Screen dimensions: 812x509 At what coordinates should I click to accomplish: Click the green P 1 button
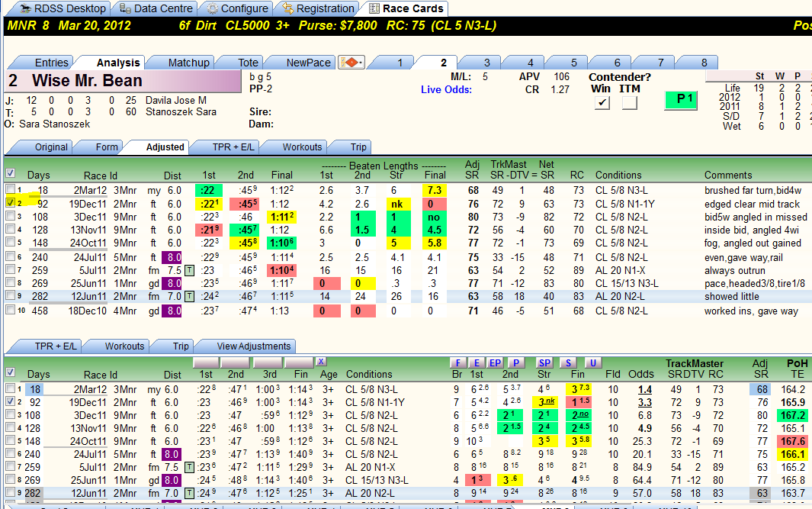tap(681, 99)
